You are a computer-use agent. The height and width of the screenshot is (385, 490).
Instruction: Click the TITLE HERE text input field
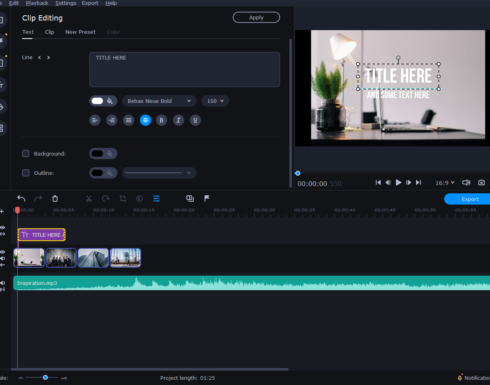click(x=184, y=69)
